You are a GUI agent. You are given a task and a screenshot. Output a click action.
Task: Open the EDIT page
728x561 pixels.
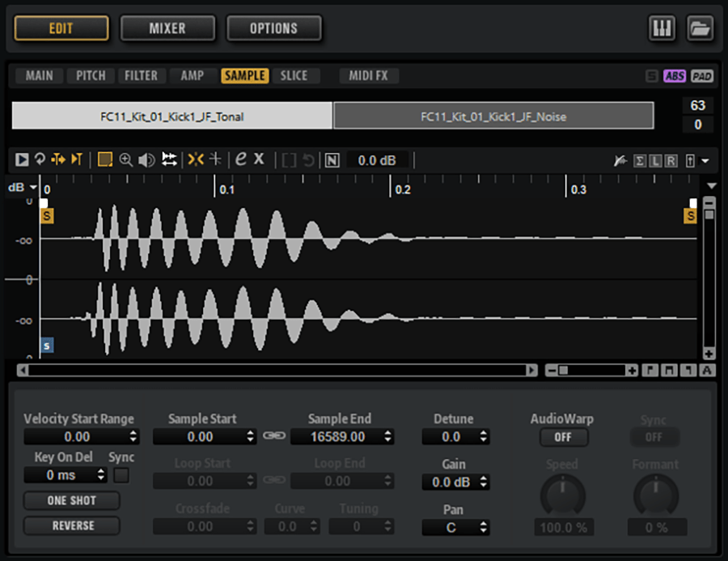click(x=61, y=28)
